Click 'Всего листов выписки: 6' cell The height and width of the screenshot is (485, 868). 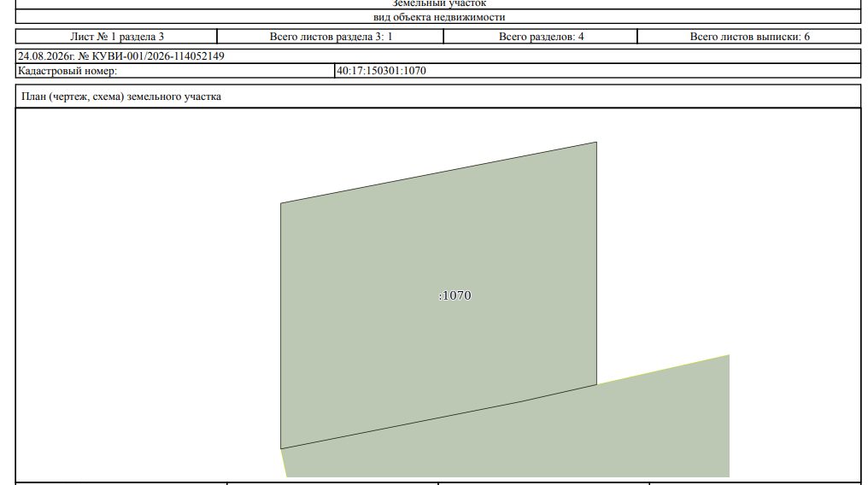[x=749, y=37]
